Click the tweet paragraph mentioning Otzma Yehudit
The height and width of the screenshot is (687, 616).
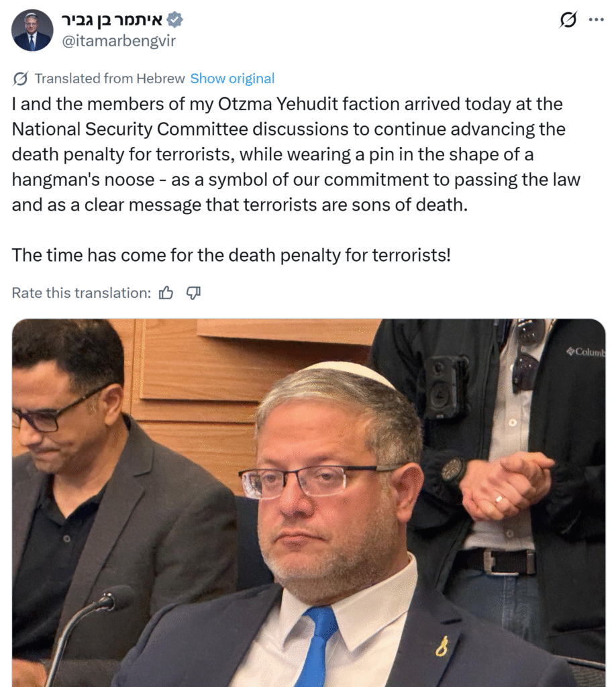pos(296,154)
